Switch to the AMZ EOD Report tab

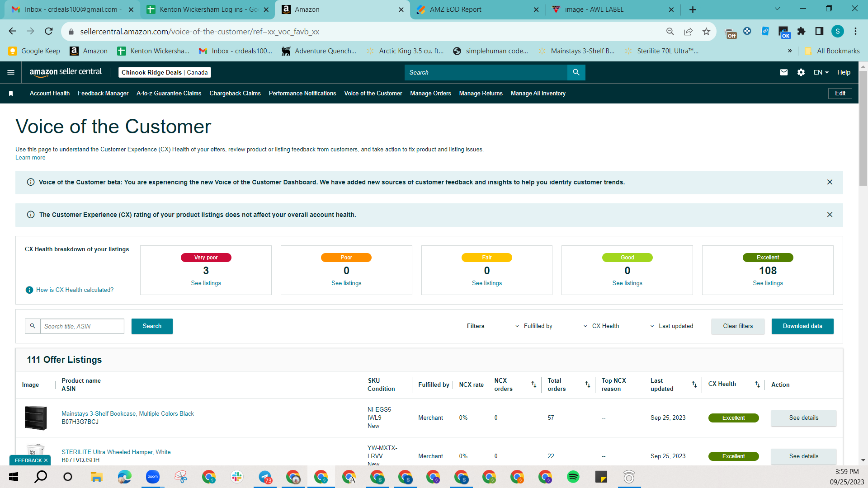(477, 9)
